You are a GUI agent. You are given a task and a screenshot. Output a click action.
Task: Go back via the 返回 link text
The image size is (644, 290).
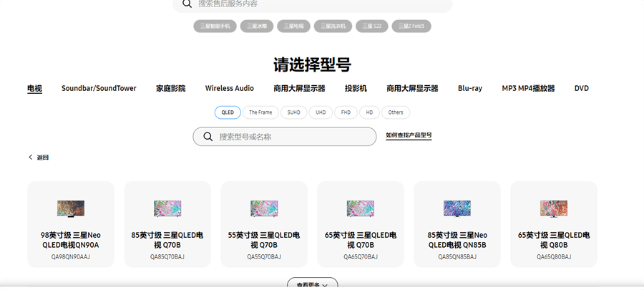[x=43, y=158]
